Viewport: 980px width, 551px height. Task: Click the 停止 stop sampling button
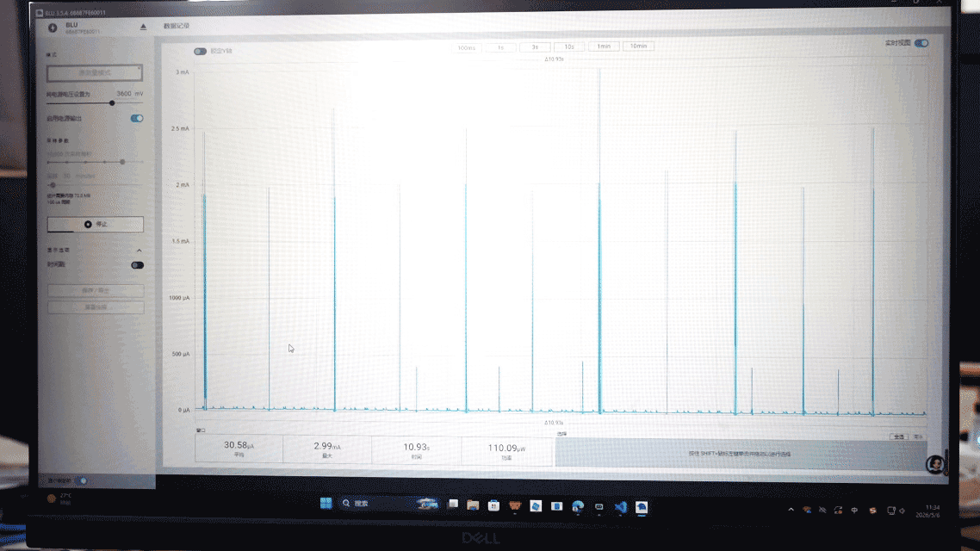click(95, 224)
